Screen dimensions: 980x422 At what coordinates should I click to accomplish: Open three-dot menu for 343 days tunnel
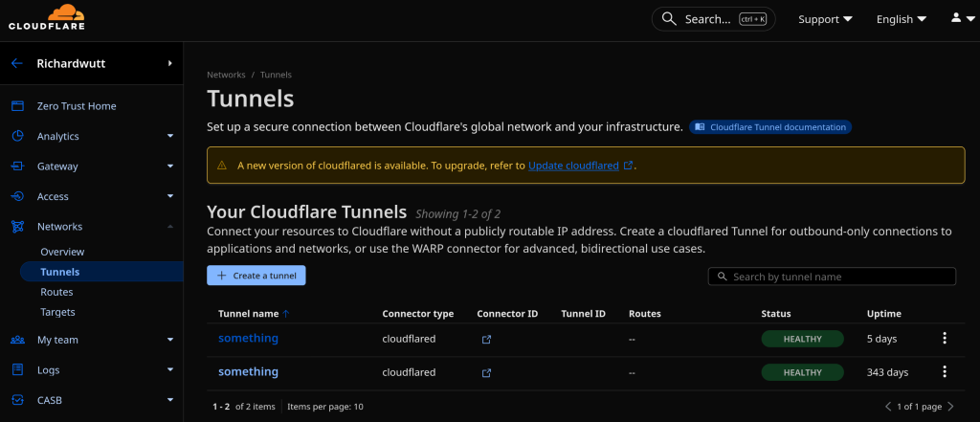coord(944,372)
